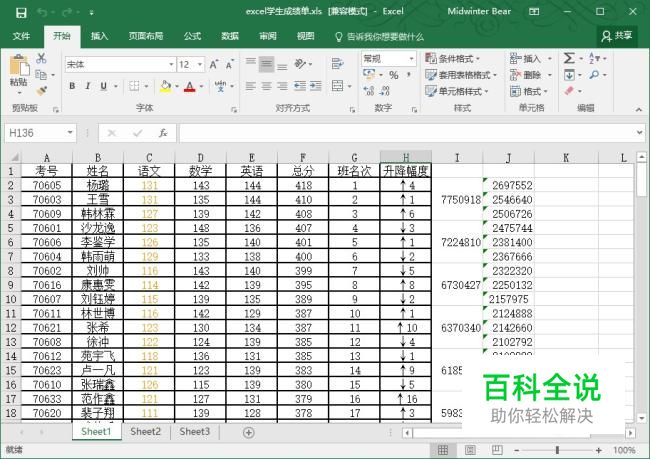650x459 pixels.
Task: Apply yellow fill color bucket
Action: click(x=165, y=87)
